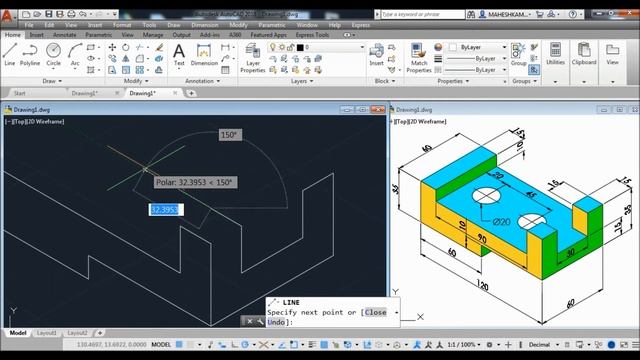The image size is (640, 360).
Task: Click the customization hamburger icon in status bar
Action: pyautogui.click(x=635, y=345)
